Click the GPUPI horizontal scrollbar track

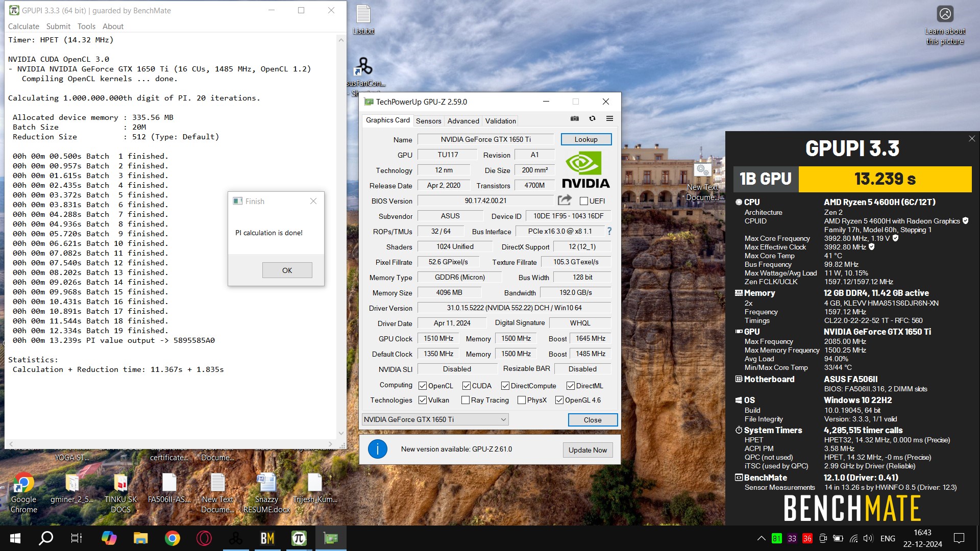tap(170, 444)
